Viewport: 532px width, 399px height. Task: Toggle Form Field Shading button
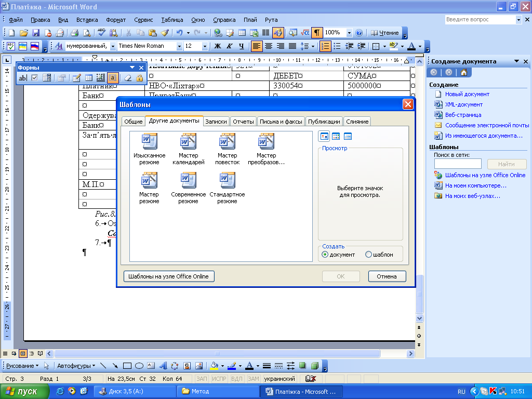point(113,78)
